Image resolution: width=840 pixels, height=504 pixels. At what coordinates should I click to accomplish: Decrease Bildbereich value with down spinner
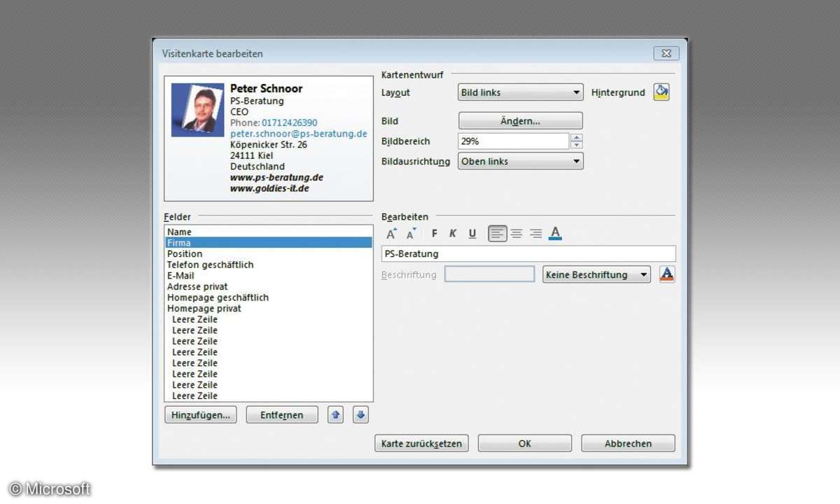[x=576, y=145]
